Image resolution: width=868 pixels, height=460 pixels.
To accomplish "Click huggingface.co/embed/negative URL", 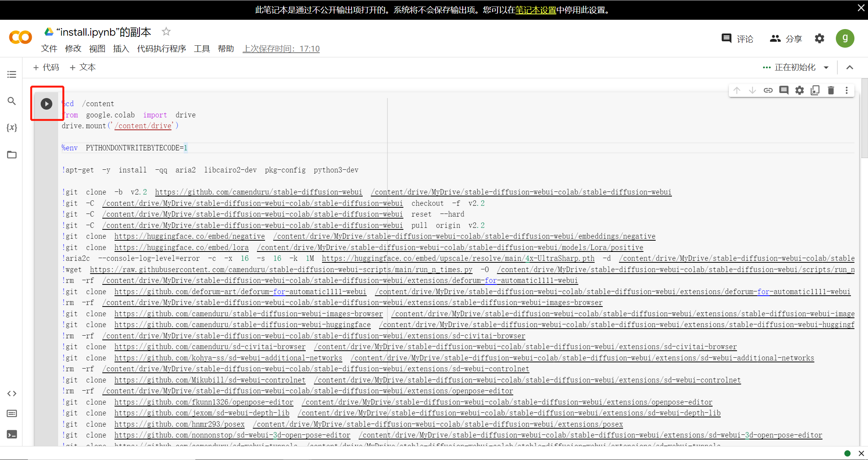I will coord(189,236).
